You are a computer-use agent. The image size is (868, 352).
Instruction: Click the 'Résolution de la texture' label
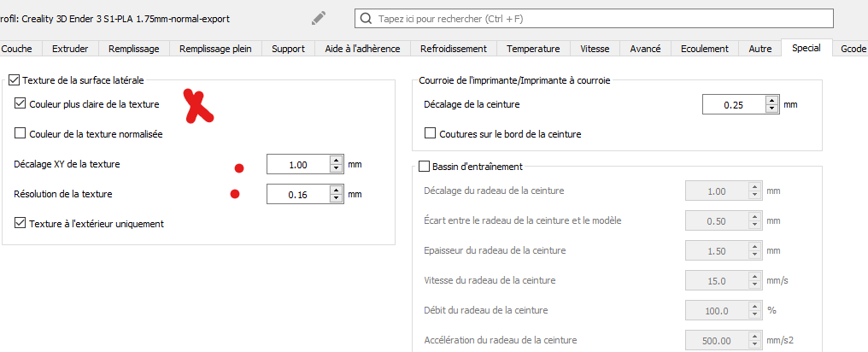coord(62,194)
